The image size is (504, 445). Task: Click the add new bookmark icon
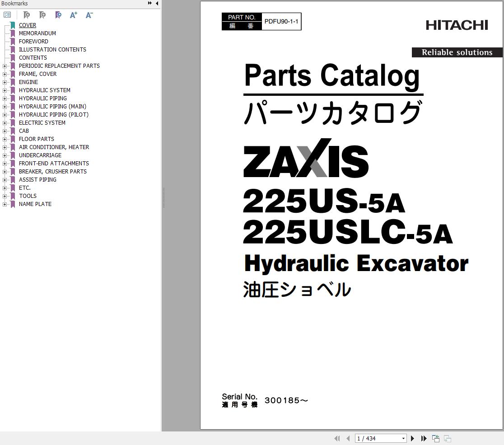42,15
